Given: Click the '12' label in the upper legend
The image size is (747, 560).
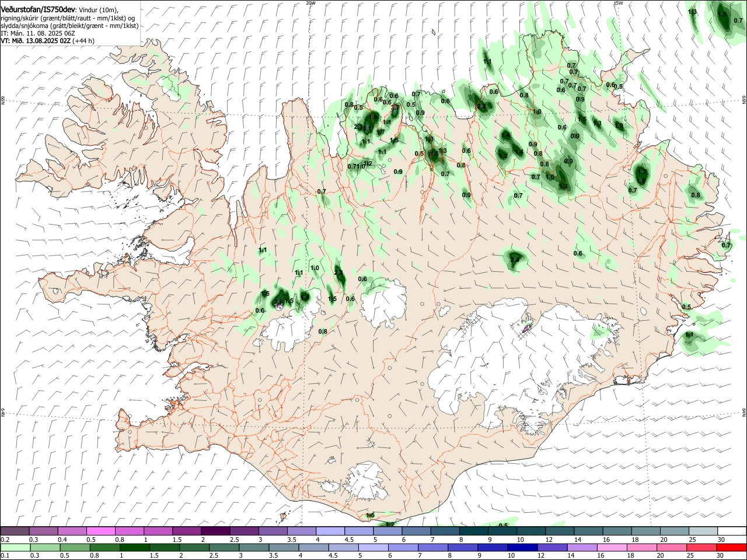Looking at the screenshot, I should point(549,540).
